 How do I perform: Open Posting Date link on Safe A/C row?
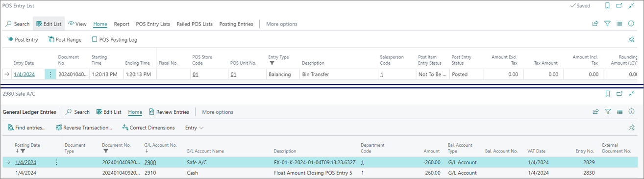coord(25,162)
